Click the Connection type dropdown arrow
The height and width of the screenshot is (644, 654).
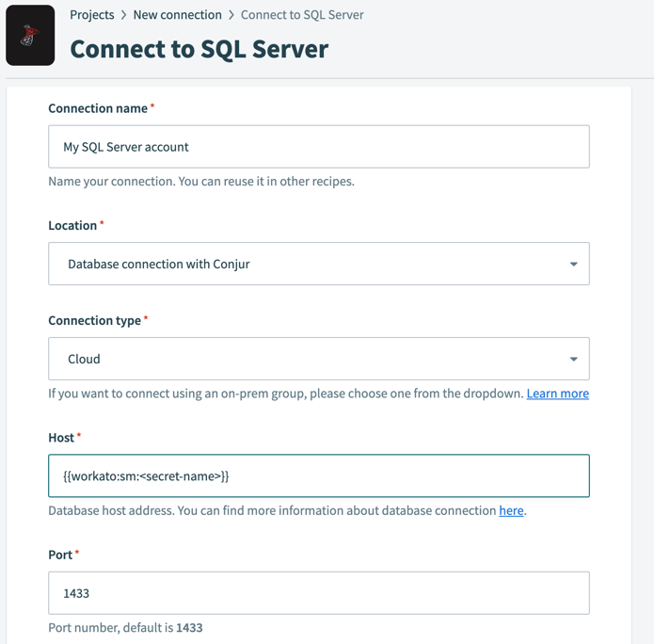(x=573, y=360)
